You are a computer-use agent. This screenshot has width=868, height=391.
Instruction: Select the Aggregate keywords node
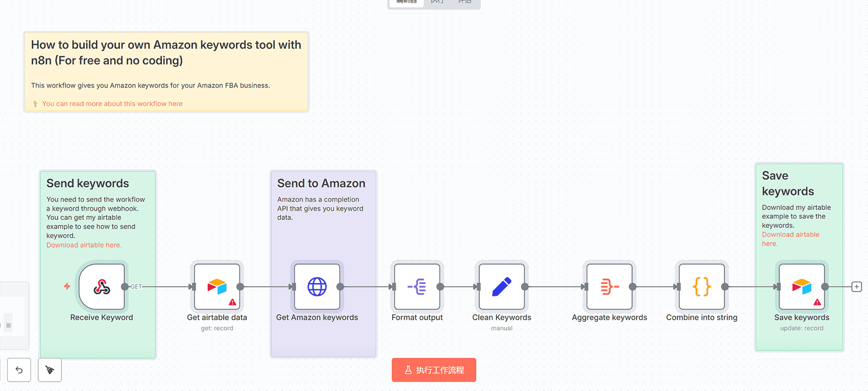pyautogui.click(x=609, y=287)
